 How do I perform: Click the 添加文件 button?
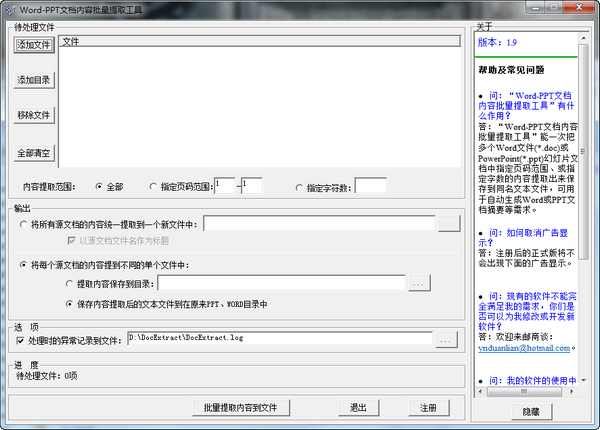pos(34,45)
